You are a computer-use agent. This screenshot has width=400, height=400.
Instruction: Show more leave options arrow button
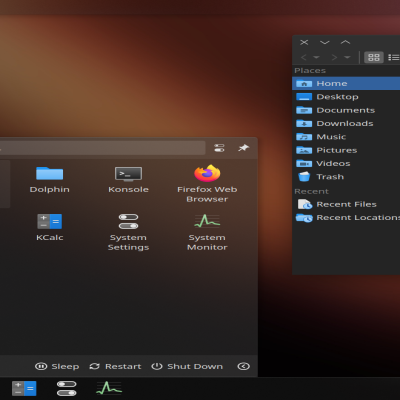click(243, 366)
